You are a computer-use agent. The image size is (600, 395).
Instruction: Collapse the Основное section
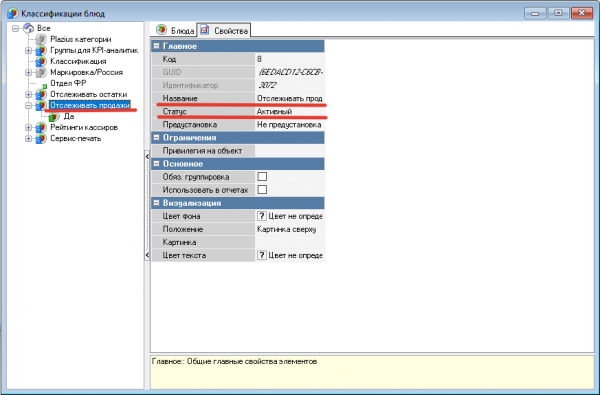click(x=156, y=163)
